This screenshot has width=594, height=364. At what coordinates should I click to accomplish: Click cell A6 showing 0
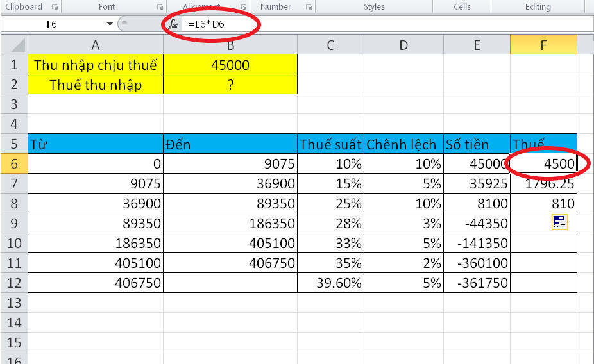pyautogui.click(x=96, y=163)
